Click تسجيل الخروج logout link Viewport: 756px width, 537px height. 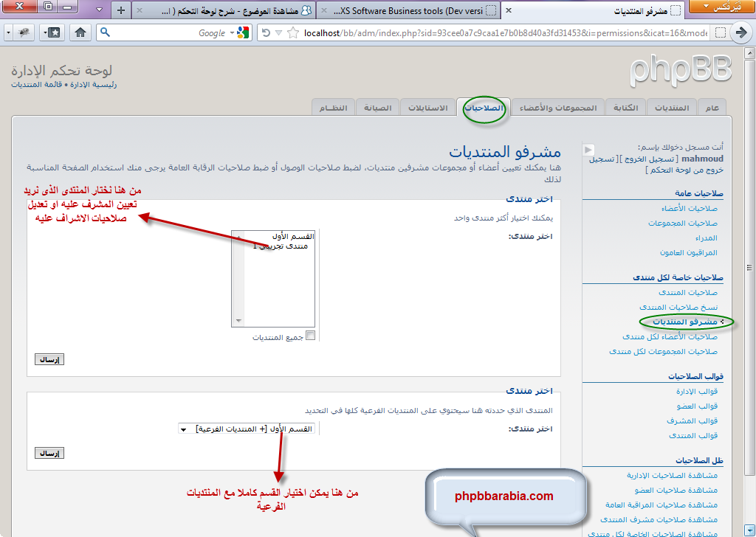650,159
